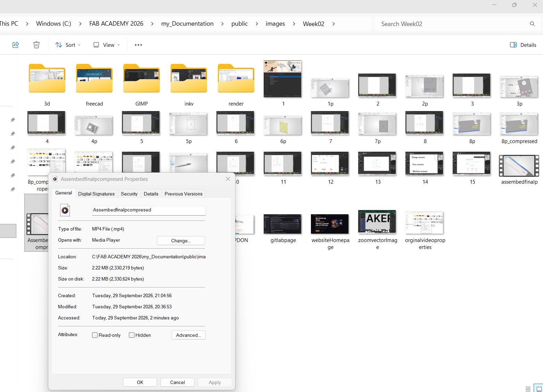Open the Details tab in Properties
The width and height of the screenshot is (543, 392).
[x=151, y=194]
